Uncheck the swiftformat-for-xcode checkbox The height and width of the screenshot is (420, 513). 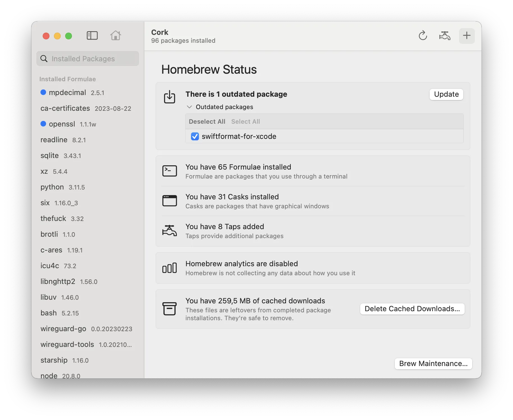click(x=195, y=136)
